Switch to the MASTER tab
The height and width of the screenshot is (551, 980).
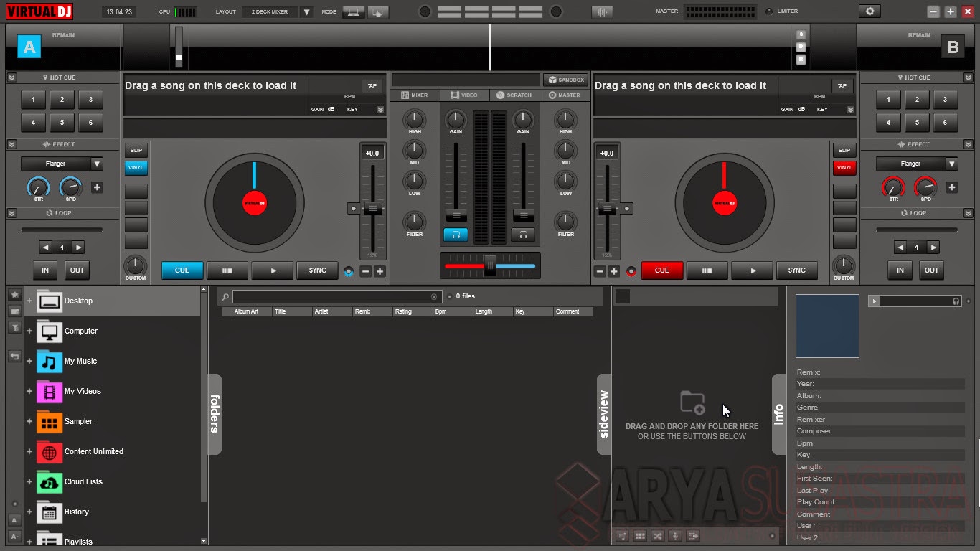[x=565, y=95]
